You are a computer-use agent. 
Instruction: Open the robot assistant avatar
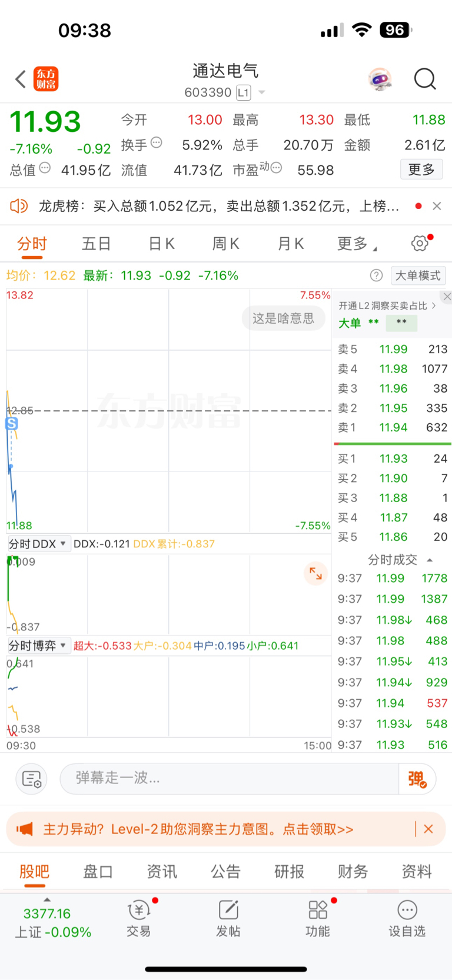380,79
